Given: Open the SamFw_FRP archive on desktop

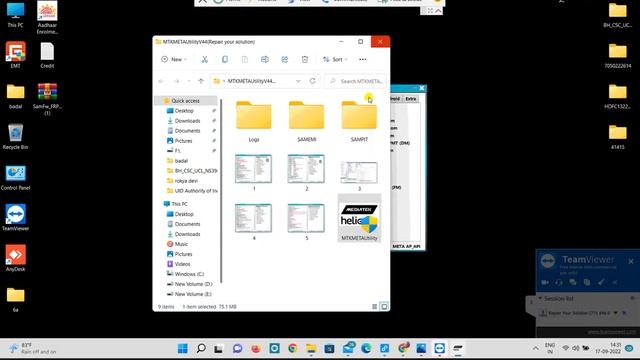Looking at the screenshot, I should coord(47,99).
